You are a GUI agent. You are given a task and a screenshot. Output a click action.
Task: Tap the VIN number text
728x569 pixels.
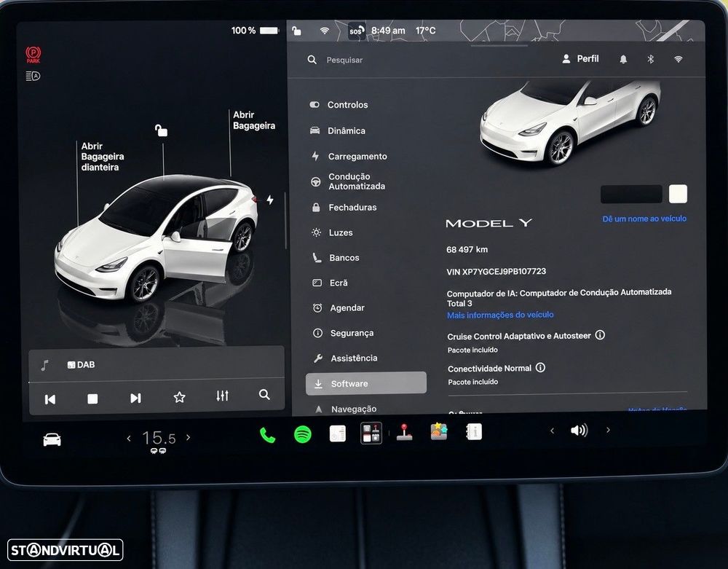coord(496,272)
